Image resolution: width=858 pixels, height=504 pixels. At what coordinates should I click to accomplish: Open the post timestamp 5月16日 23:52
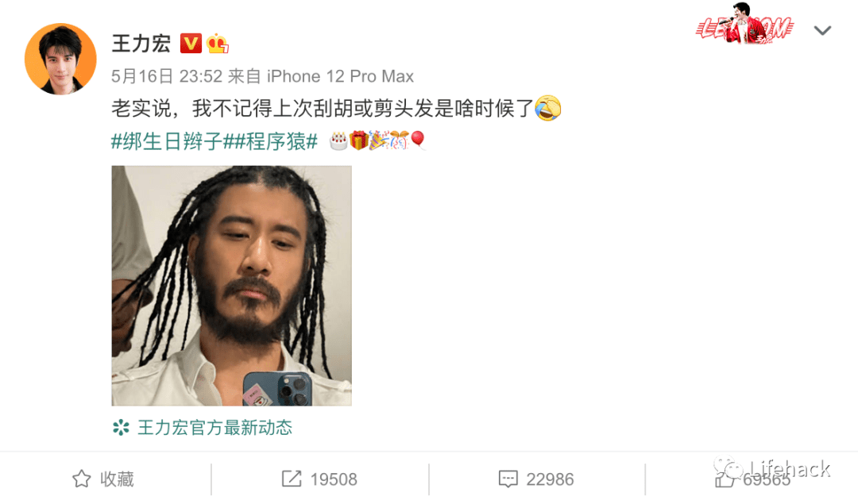point(166,76)
